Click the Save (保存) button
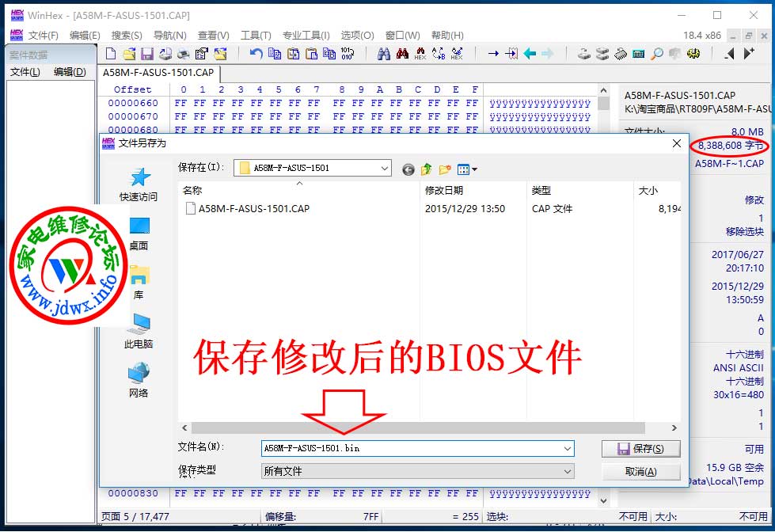 [x=640, y=448]
